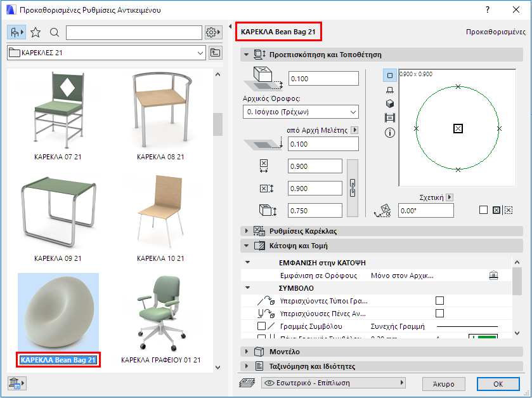Click the top elevation field showing 0.100
532x398 pixels.
coord(323,79)
